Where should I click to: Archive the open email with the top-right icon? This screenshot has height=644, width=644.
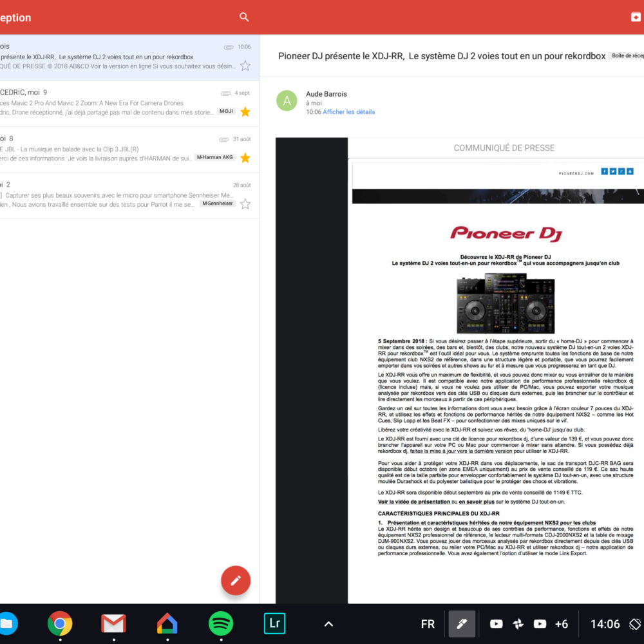pyautogui.click(x=636, y=17)
